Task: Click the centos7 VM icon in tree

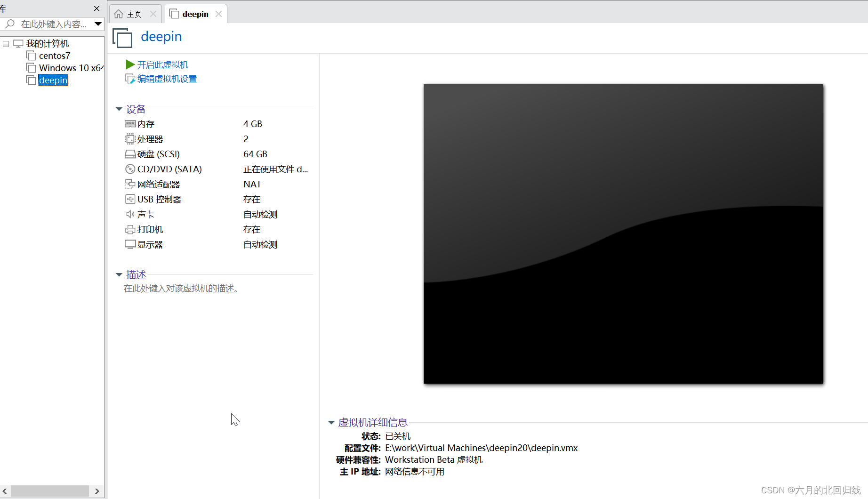Action: 31,56
